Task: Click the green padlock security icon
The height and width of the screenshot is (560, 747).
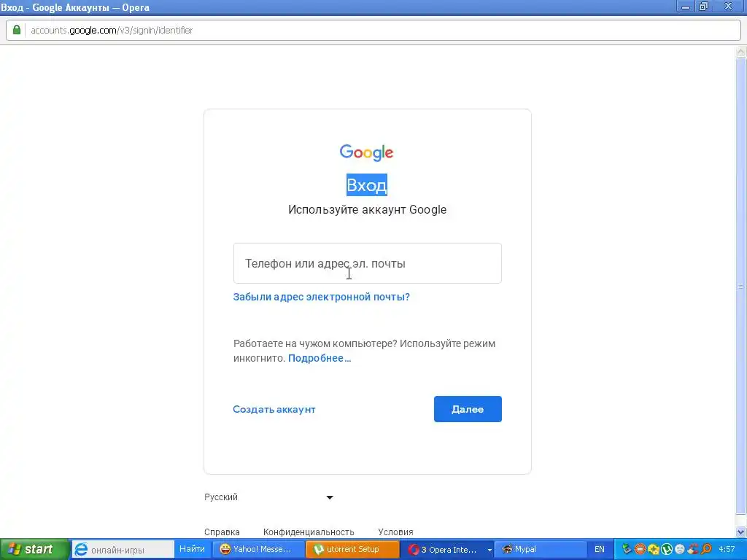Action: click(16, 30)
